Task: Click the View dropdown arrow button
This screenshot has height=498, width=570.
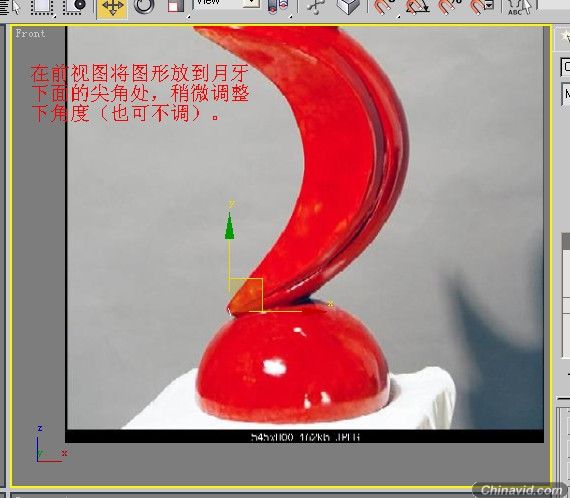Action: 252,3
